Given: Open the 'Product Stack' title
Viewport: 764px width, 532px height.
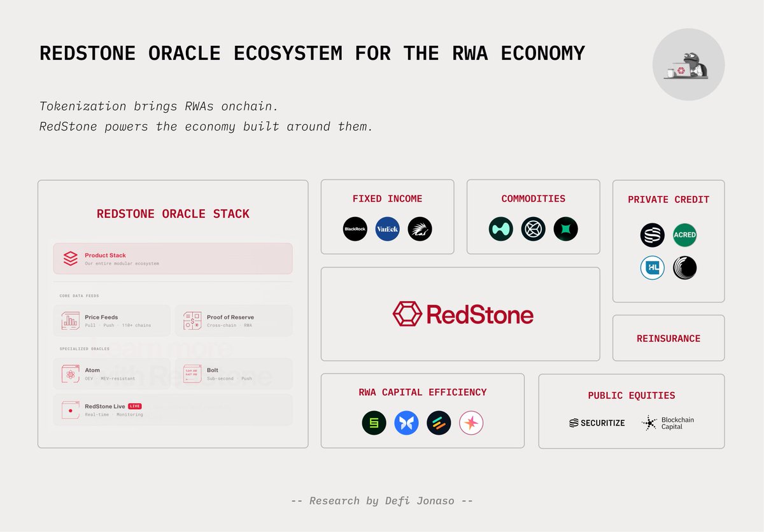Looking at the screenshot, I should [x=106, y=255].
